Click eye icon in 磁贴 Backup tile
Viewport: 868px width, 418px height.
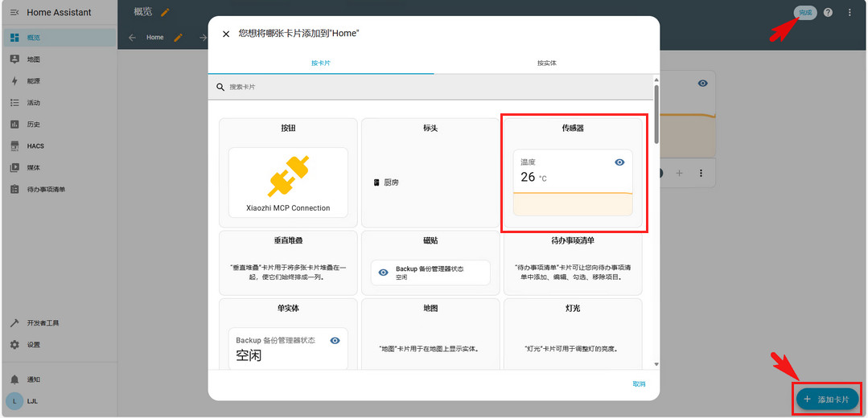click(383, 273)
